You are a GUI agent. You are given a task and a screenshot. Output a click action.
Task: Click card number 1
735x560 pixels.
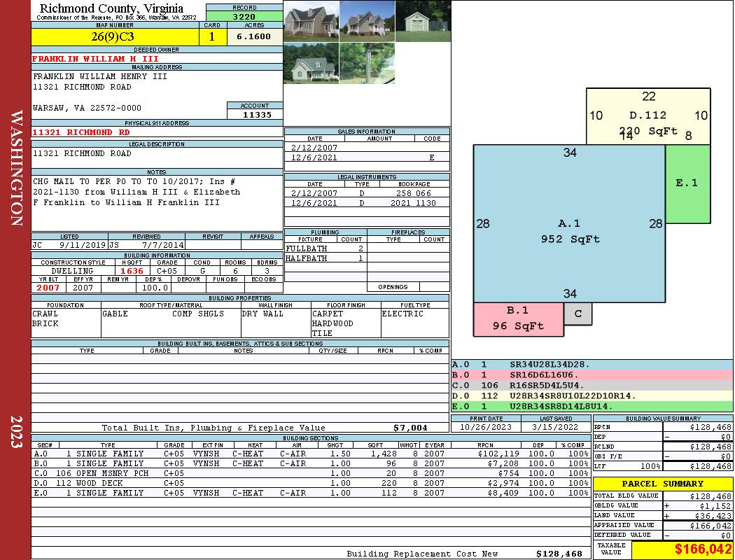click(x=212, y=36)
